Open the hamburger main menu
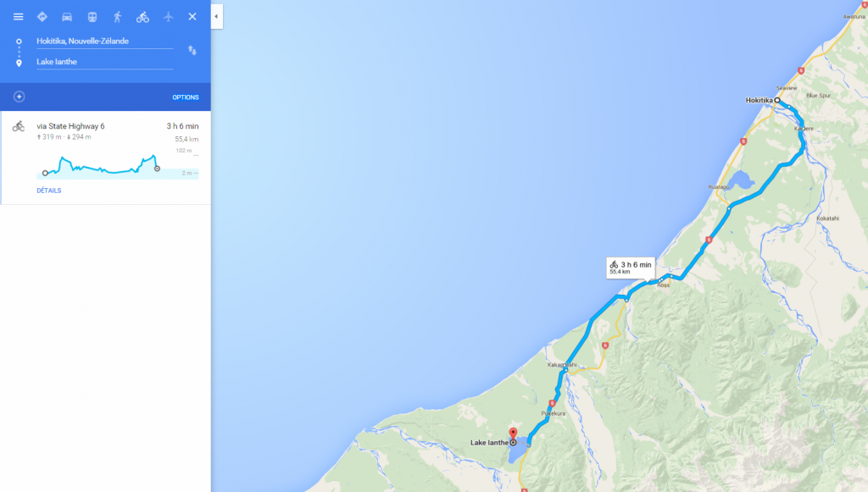Screen dimensions: 868x492 [19, 17]
